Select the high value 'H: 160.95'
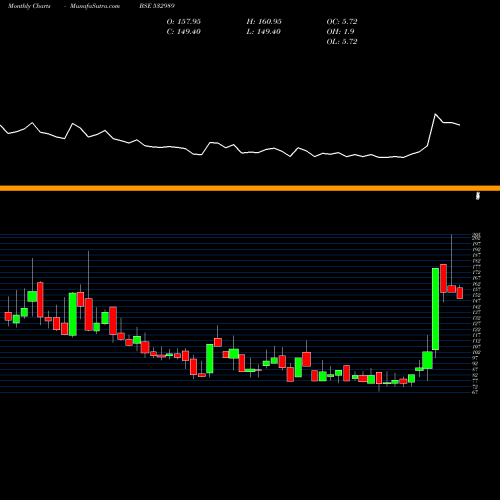Image resolution: width=500 pixels, height=500 pixels. tap(264, 22)
